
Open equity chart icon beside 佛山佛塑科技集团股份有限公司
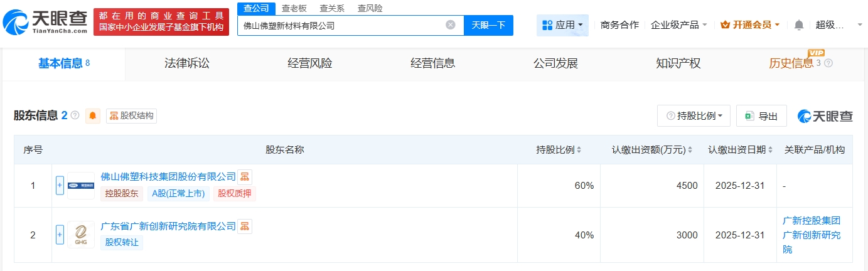pyautogui.click(x=245, y=176)
